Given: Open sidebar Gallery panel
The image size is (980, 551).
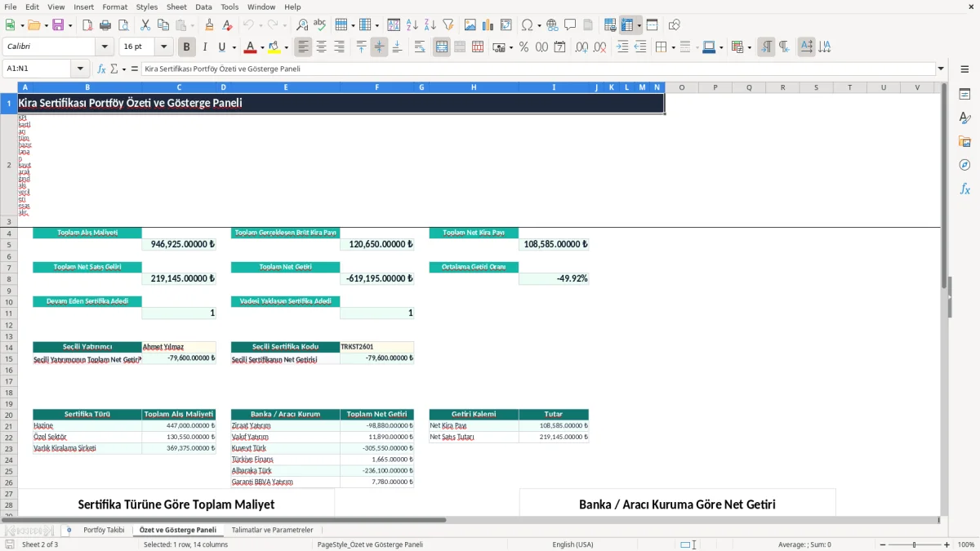Looking at the screenshot, I should click(964, 141).
